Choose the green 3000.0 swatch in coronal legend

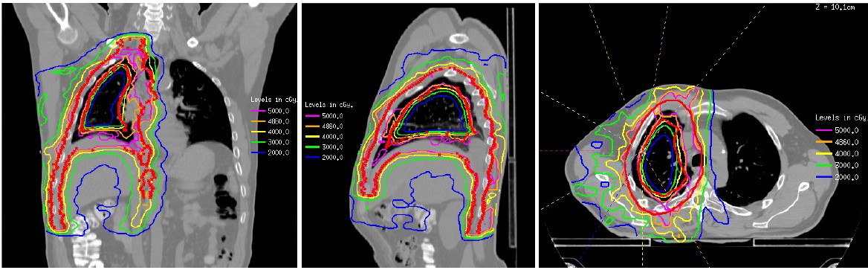coord(259,142)
